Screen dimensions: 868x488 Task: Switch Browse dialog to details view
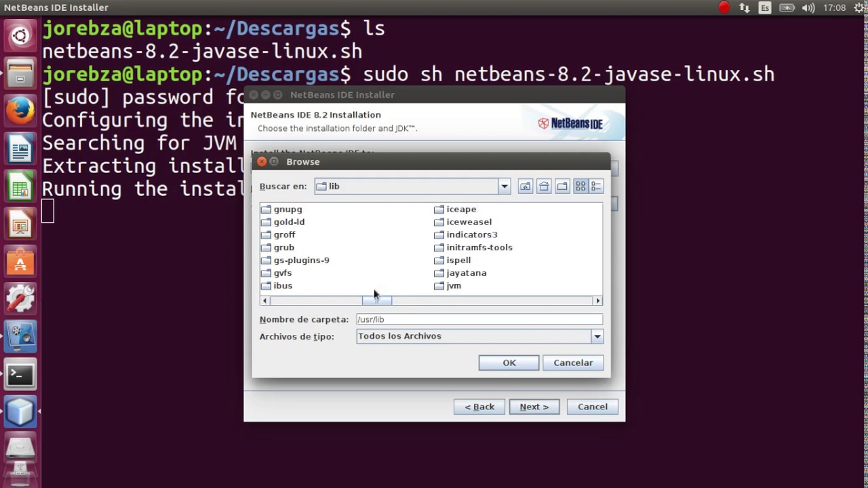click(x=596, y=186)
